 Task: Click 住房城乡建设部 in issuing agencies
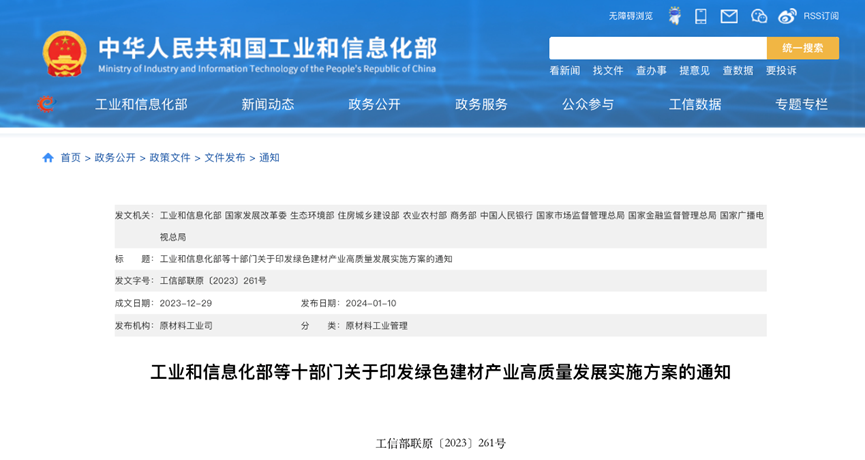369,215
